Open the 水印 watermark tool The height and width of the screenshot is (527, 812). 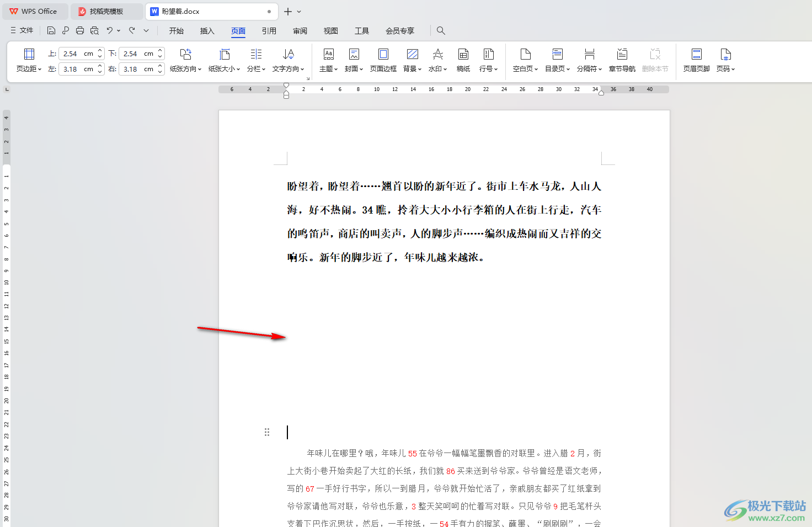[437, 61]
